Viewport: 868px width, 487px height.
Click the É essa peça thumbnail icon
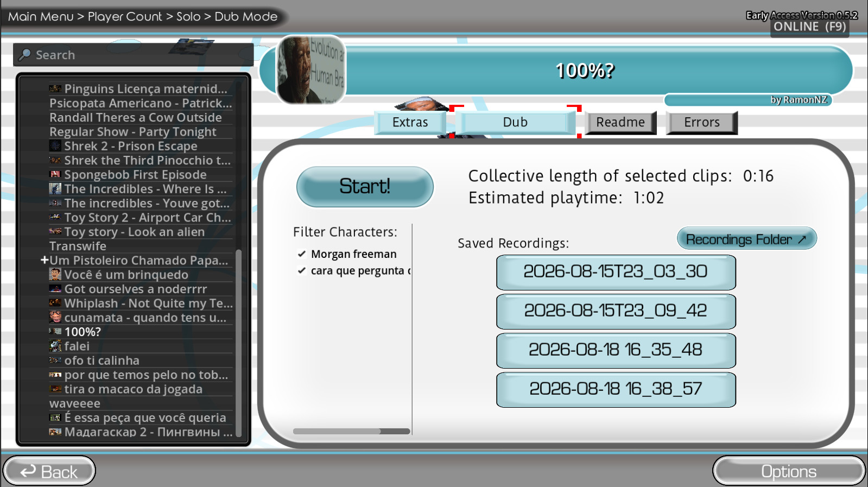[55, 418]
